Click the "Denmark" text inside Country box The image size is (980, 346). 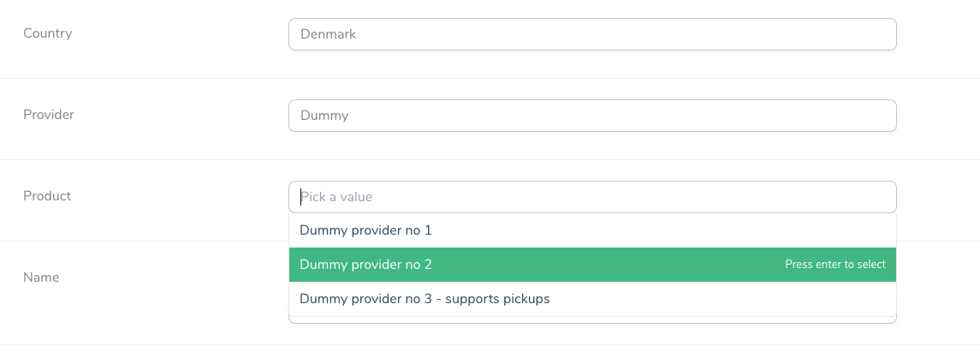coord(328,34)
